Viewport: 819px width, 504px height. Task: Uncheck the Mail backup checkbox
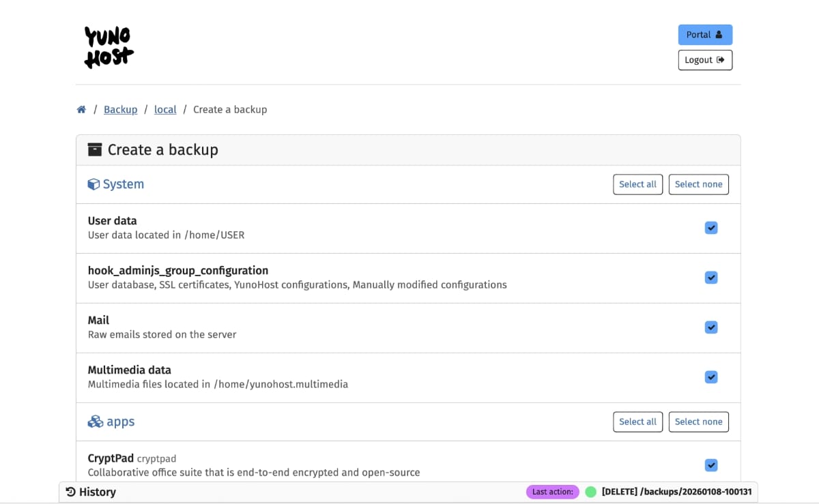pos(710,327)
